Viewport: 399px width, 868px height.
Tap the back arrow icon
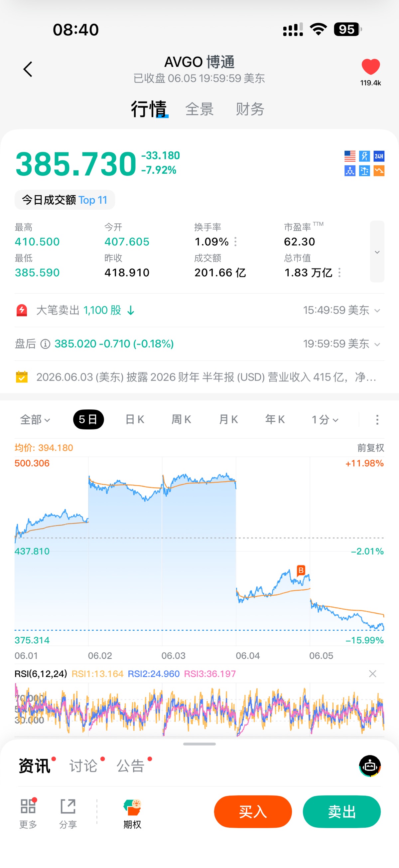[28, 69]
